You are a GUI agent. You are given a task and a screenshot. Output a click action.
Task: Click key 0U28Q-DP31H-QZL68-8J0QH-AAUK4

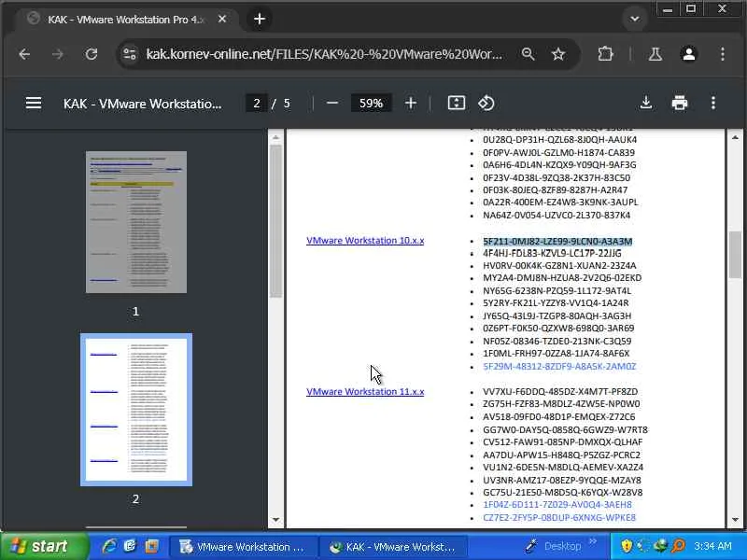(559, 139)
